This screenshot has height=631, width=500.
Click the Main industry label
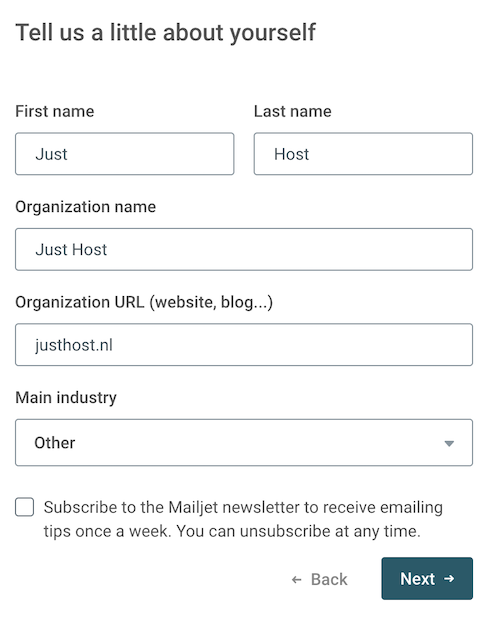pos(66,398)
